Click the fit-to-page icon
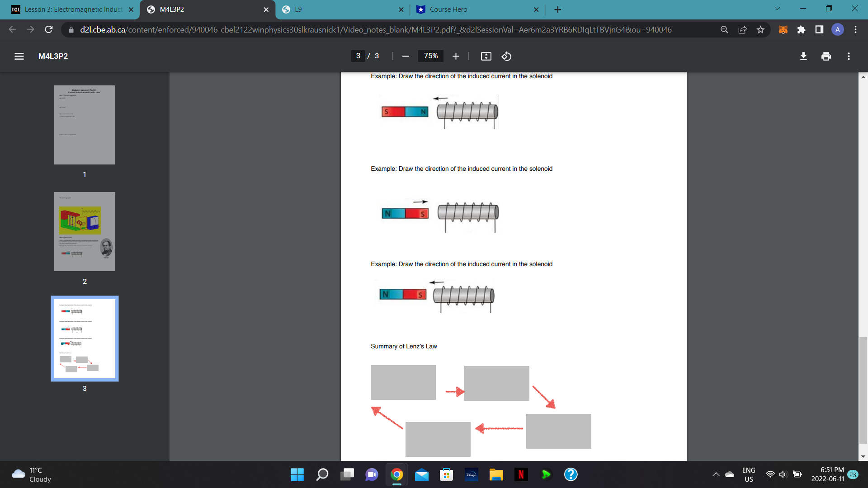The height and width of the screenshot is (488, 868). 486,56
